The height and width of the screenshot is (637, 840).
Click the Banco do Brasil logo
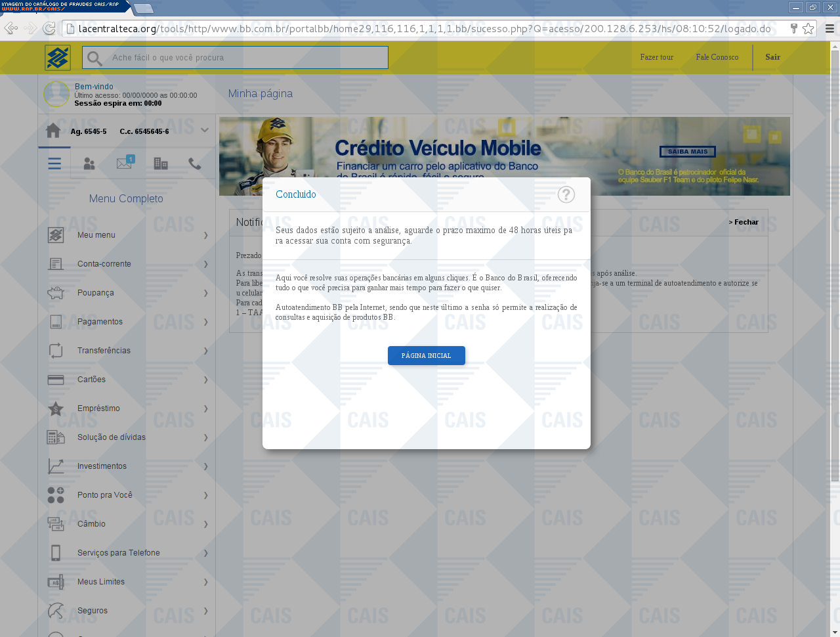58,58
